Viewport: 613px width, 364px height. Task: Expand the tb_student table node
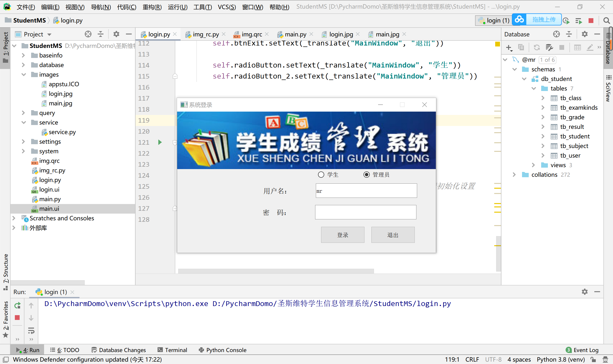pos(543,136)
